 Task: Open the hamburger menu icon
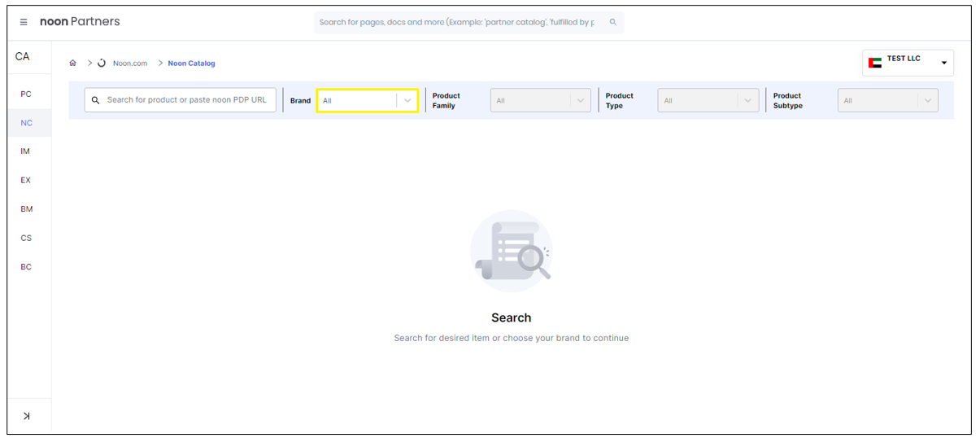[x=24, y=22]
